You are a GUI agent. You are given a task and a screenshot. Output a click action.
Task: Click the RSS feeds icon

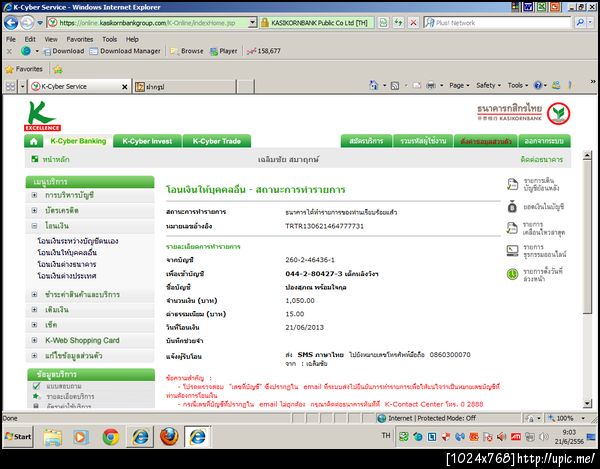click(395, 86)
